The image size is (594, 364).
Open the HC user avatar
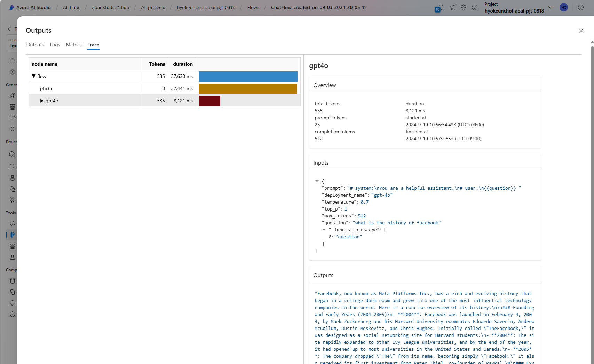tap(563, 7)
